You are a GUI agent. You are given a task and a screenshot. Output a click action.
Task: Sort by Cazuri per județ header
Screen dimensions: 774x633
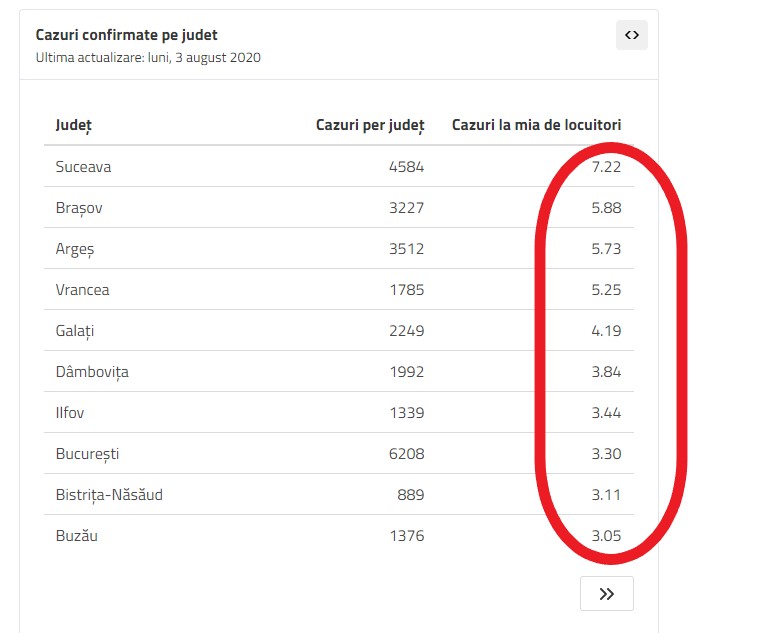coord(370,125)
